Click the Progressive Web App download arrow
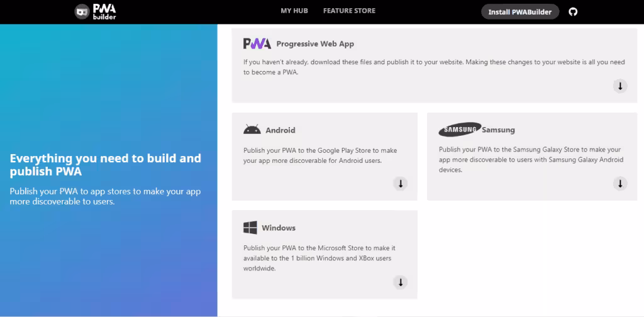This screenshot has height=317, width=644. click(620, 86)
